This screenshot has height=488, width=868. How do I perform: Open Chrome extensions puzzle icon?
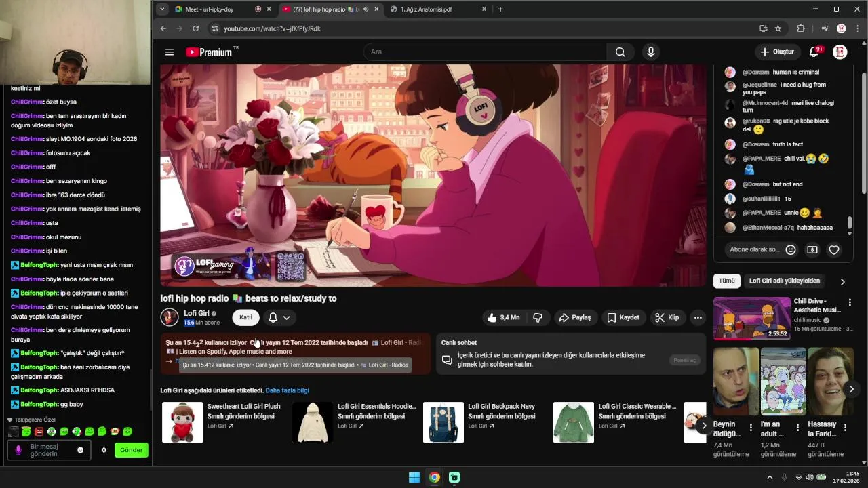[x=801, y=28]
